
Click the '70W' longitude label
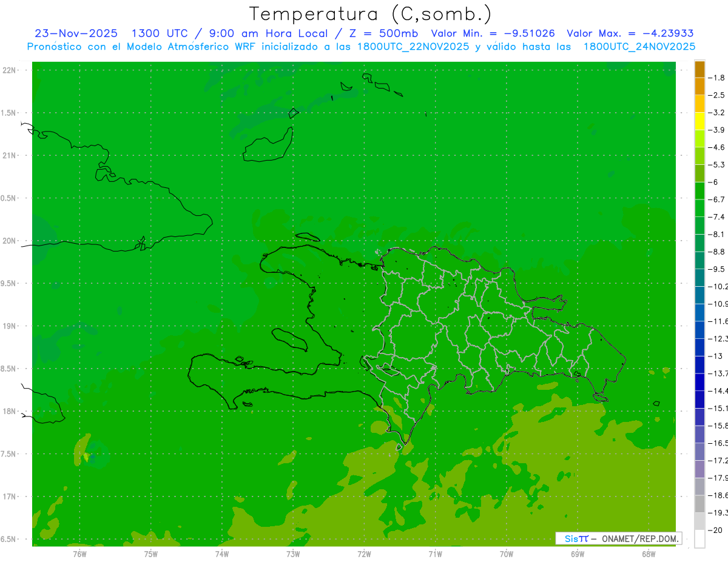pyautogui.click(x=507, y=554)
